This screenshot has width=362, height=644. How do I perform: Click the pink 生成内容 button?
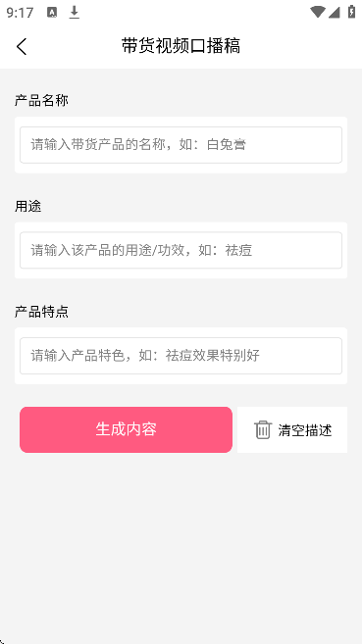tap(126, 429)
